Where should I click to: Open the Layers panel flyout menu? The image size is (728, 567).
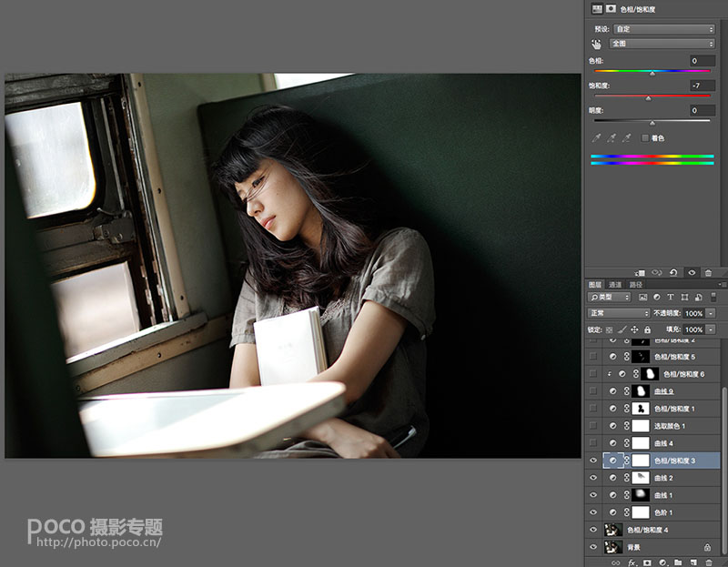point(722,285)
